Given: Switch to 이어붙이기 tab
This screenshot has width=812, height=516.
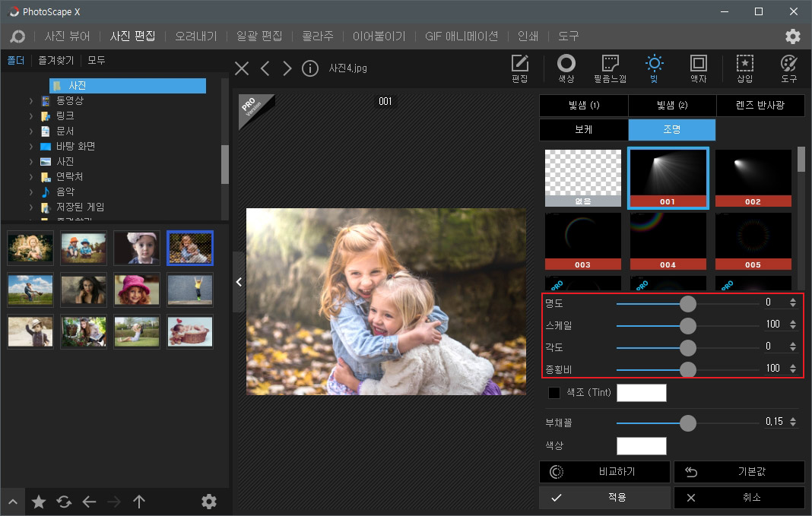Looking at the screenshot, I should (379, 36).
